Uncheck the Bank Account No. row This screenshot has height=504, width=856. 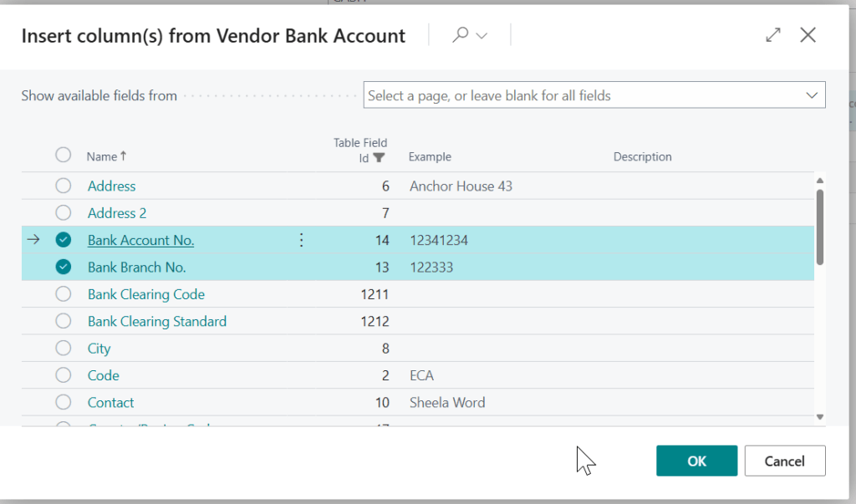(x=64, y=240)
